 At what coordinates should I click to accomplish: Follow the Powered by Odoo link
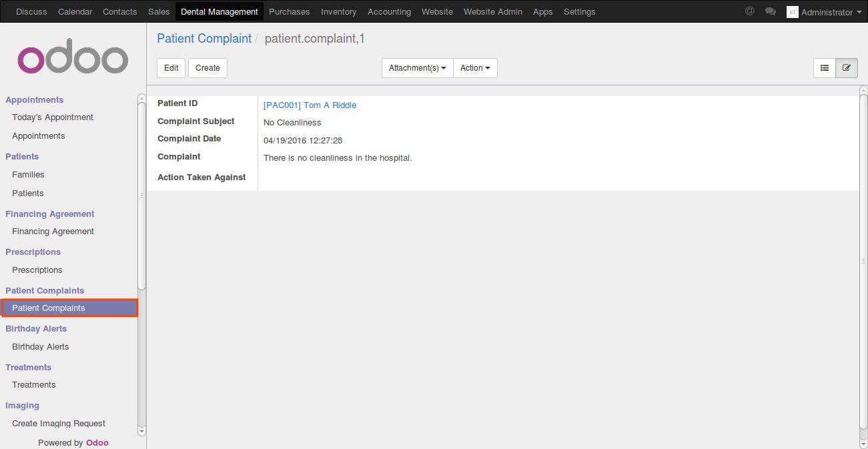[97, 442]
